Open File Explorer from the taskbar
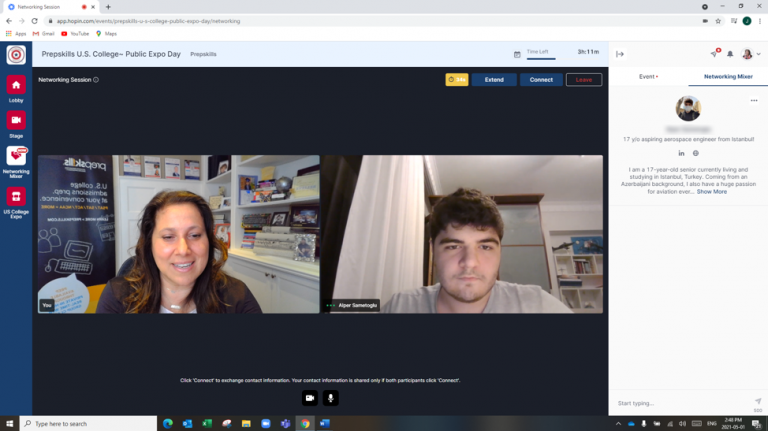Image resolution: width=768 pixels, height=431 pixels. tap(246, 424)
